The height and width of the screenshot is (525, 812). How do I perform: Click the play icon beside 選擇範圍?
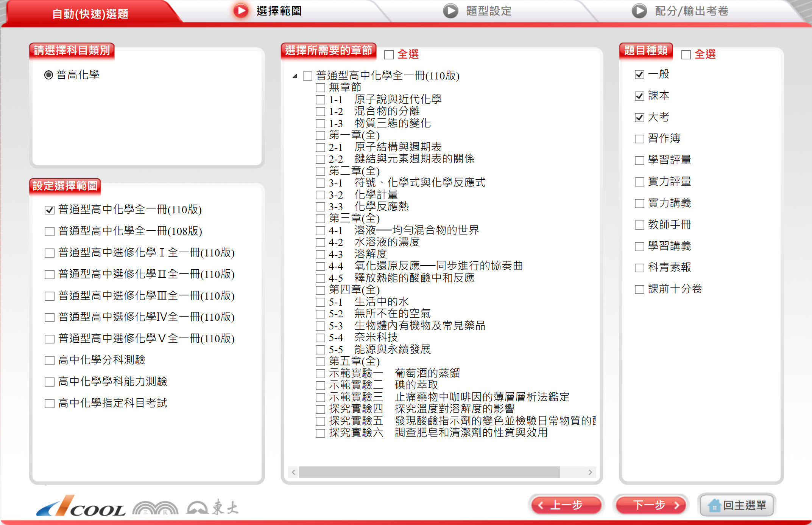click(241, 11)
